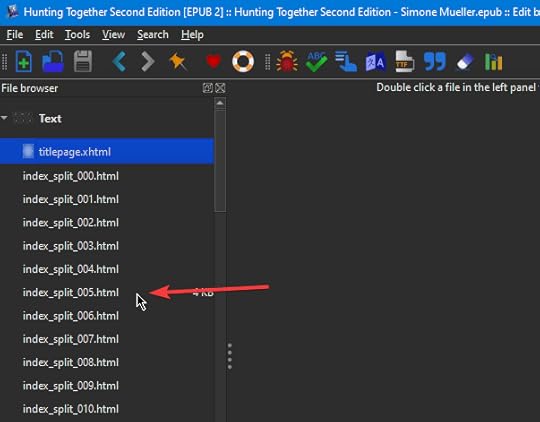Open the View menu

coord(113,34)
